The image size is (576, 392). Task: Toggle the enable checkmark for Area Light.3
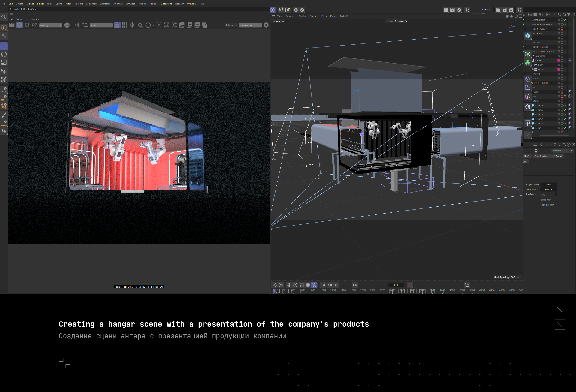(565, 20)
